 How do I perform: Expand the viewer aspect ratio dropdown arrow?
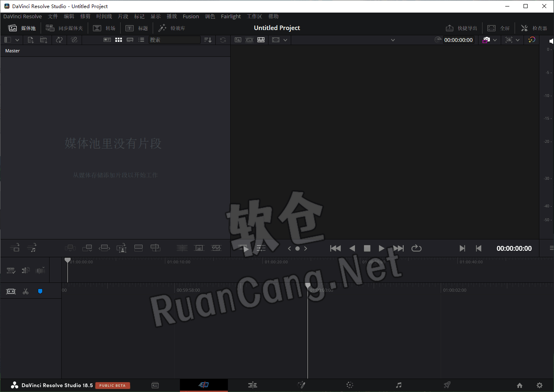point(285,40)
